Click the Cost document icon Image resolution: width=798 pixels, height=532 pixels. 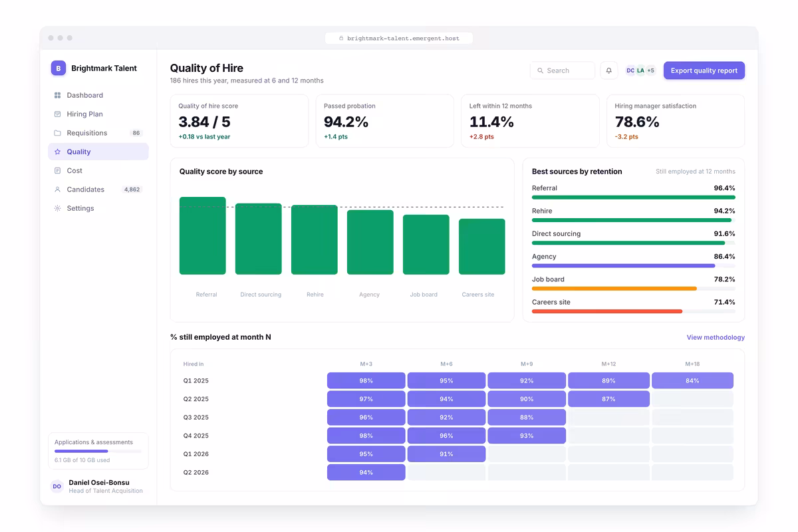pos(57,171)
